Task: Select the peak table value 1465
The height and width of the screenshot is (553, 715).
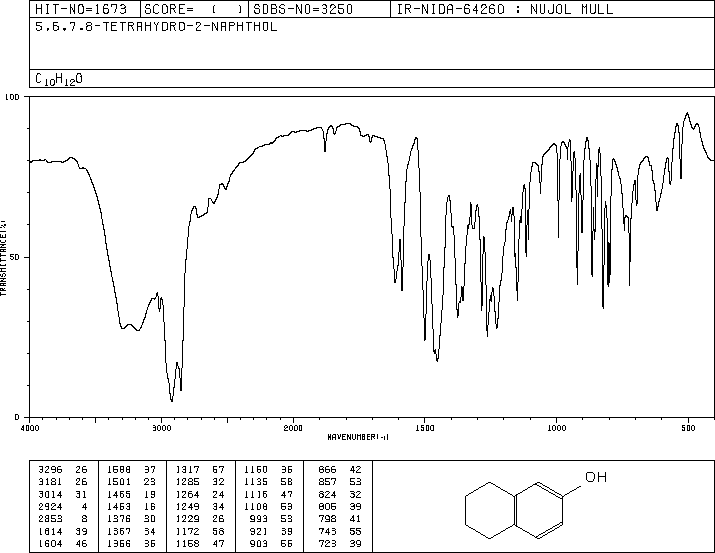Action: (x=119, y=494)
